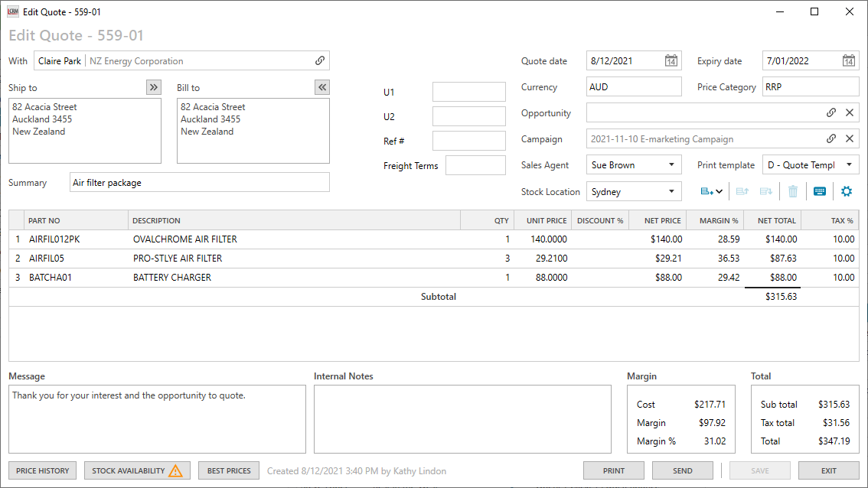Open the Opportunity link icon
Screen dimensions: 868x488
(x=831, y=112)
